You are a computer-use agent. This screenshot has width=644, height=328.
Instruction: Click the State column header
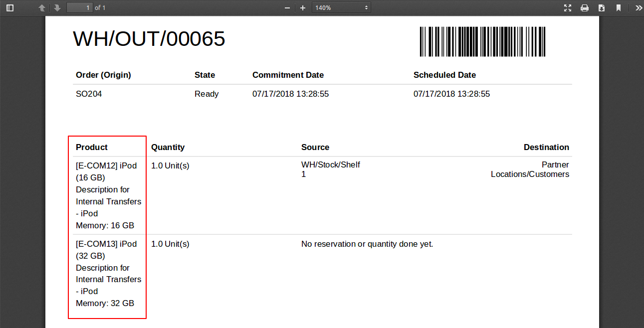[x=205, y=75]
